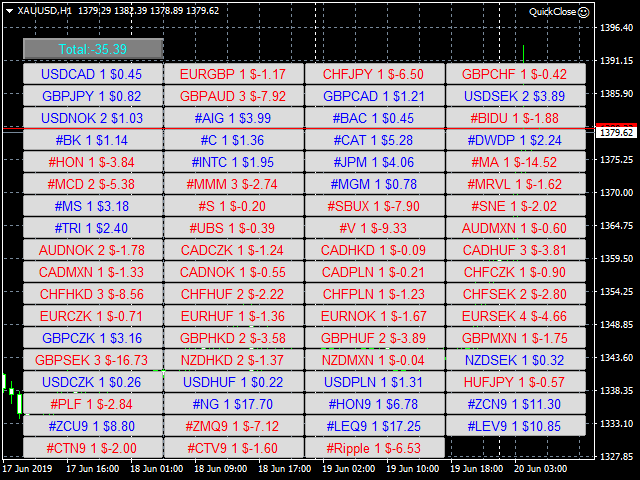This screenshot has height=480, width=640.
Task: Click #MRVL 1 $-1.62 button
Action: pos(516,184)
